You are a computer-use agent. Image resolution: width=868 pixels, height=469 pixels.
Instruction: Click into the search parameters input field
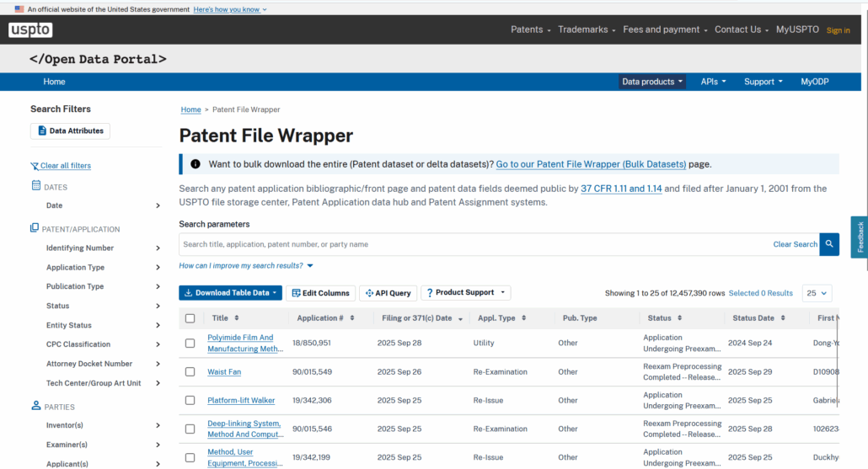click(472, 244)
